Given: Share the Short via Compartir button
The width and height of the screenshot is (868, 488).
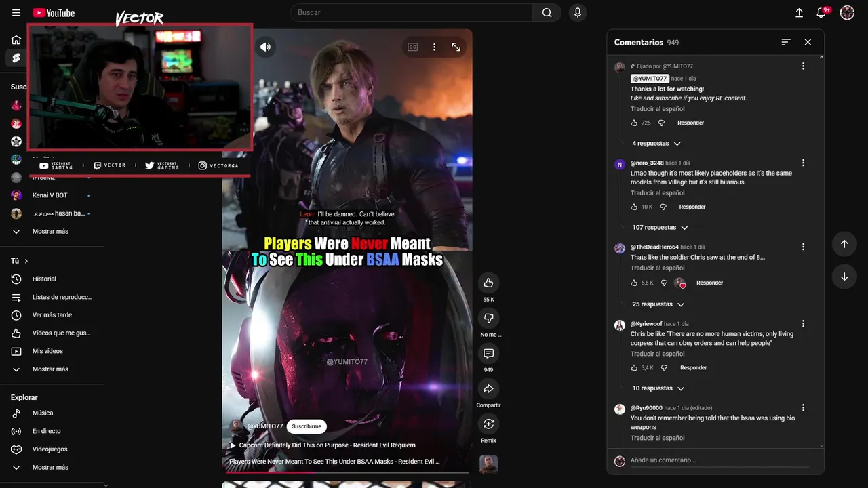Looking at the screenshot, I should [488, 388].
